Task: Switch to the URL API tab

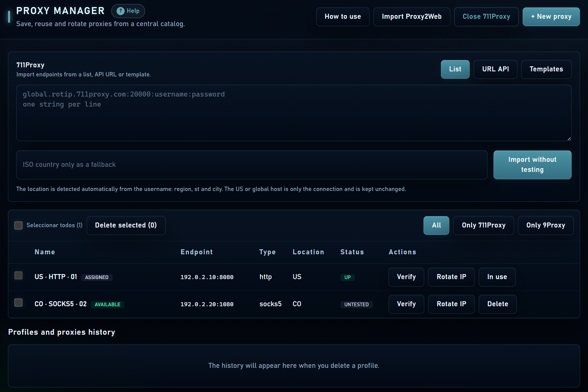Action: 495,69
